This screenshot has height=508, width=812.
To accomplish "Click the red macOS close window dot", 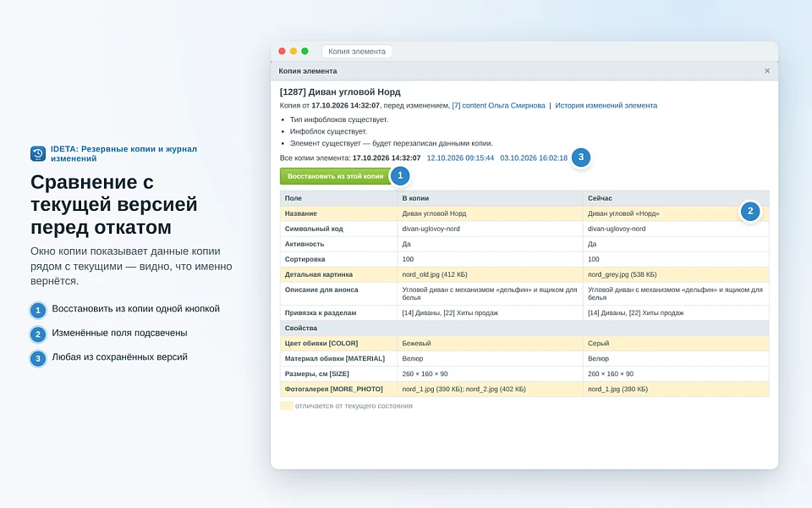I will [x=282, y=51].
